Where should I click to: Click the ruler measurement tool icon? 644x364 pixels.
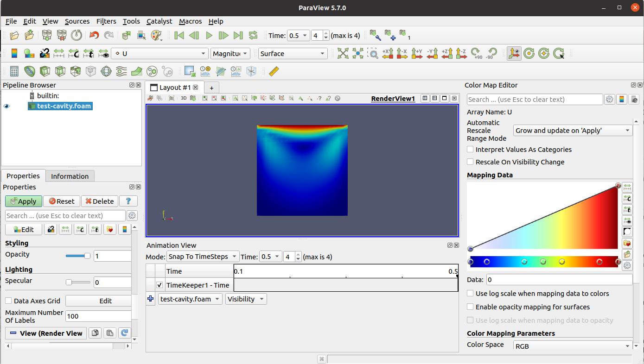274,71
